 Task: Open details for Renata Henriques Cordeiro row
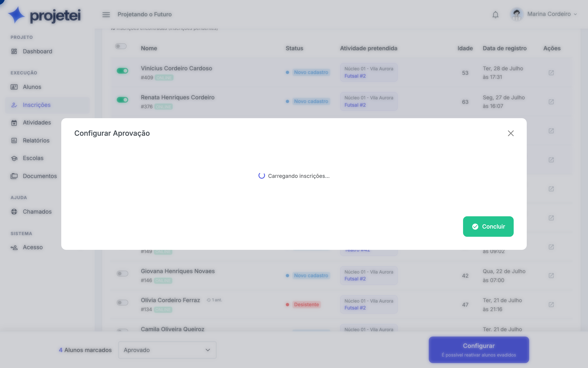551,102
